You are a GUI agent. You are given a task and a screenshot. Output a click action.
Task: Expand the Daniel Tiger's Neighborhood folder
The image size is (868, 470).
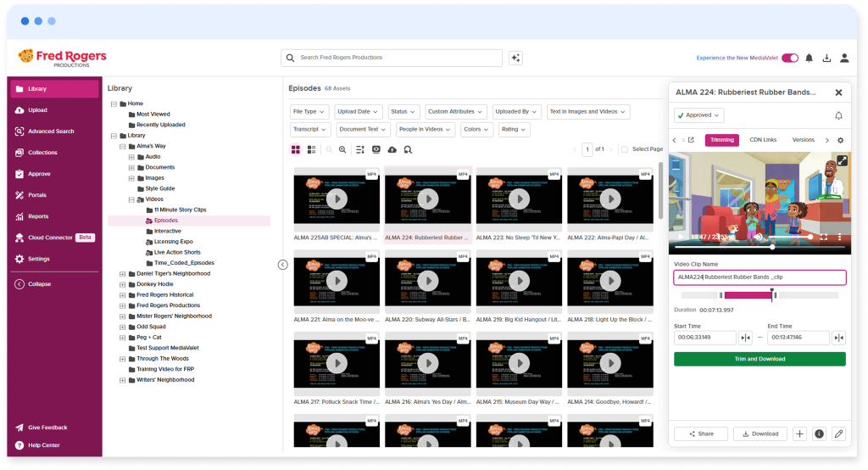[x=122, y=274]
